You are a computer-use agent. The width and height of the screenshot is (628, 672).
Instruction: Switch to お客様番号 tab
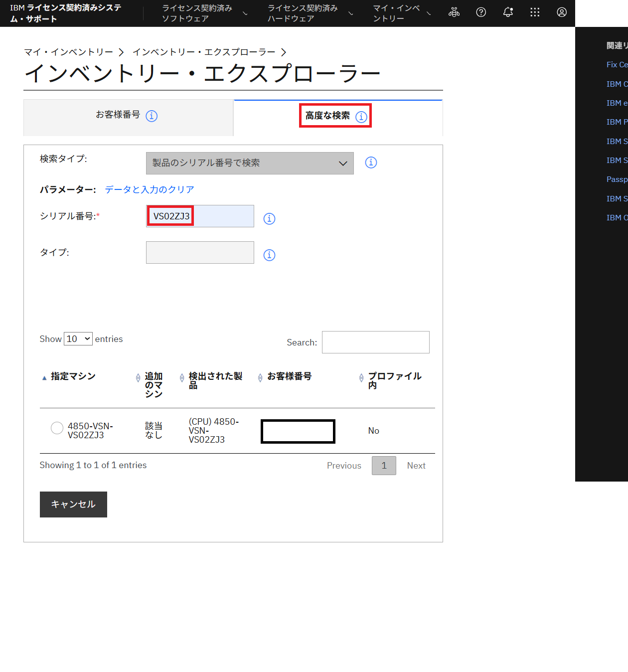(x=128, y=118)
